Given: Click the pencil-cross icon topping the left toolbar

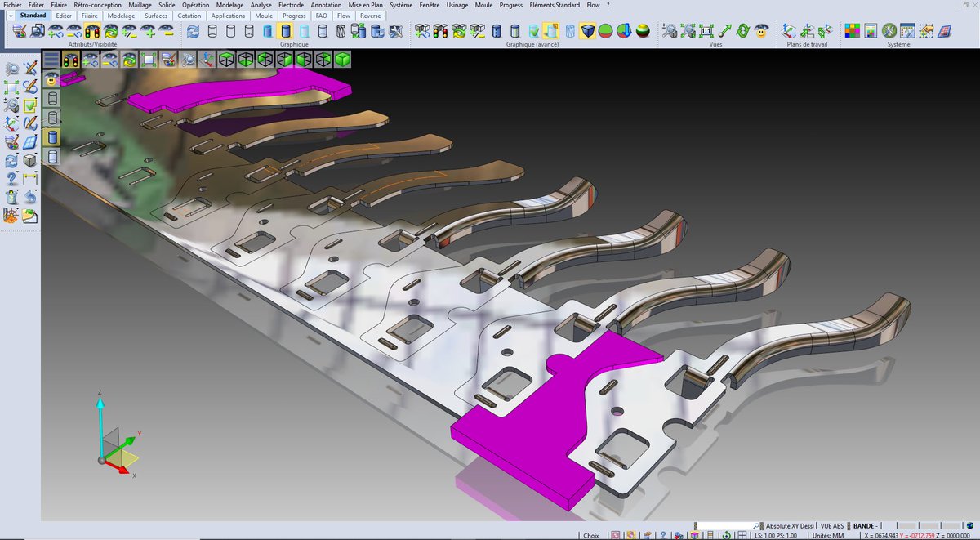Looking at the screenshot, I should click(x=30, y=69).
